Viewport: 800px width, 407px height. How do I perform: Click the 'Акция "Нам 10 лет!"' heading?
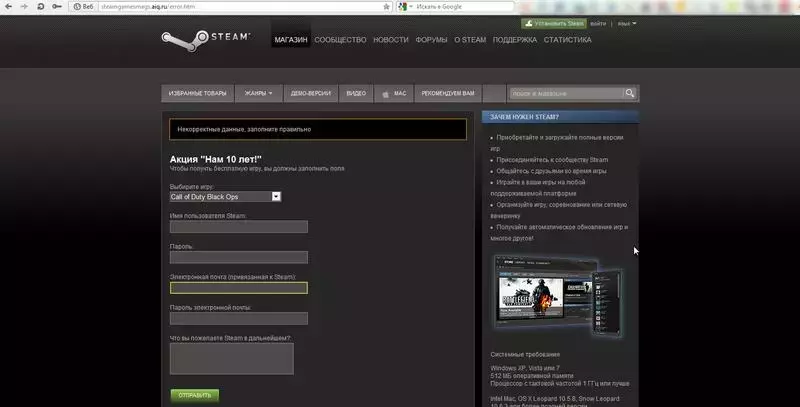coord(215,159)
